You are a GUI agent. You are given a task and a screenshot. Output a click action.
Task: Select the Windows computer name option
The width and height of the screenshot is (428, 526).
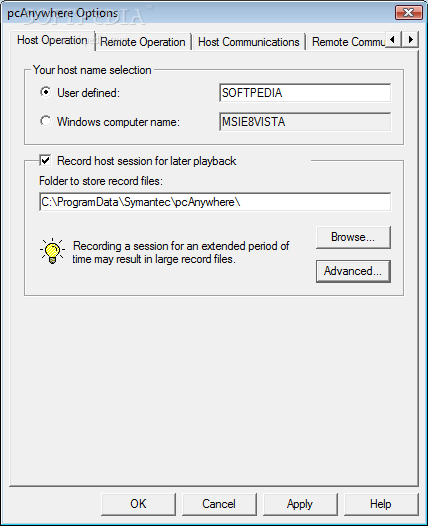pos(46,121)
